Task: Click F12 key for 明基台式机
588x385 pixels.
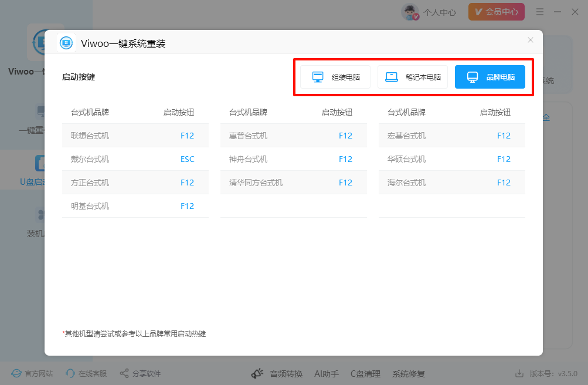Action: [x=187, y=206]
